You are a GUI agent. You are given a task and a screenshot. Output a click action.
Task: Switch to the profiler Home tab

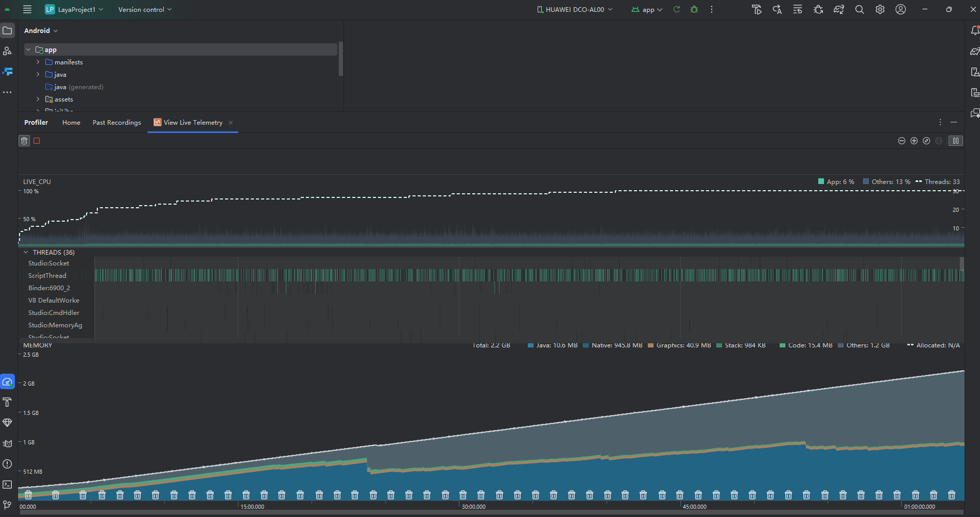71,122
